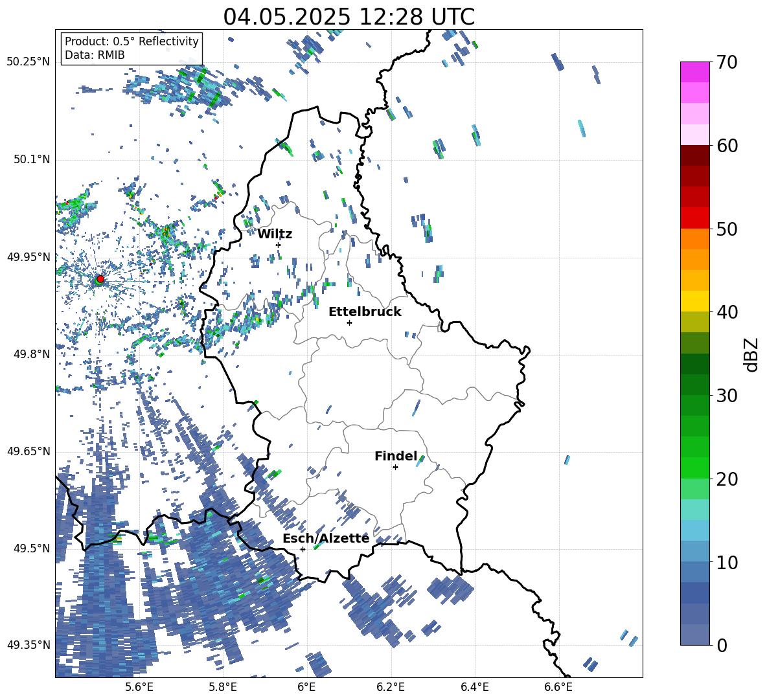The width and height of the screenshot is (767, 700).
Task: Click the latitude label '49.8°N'
Action: click(31, 354)
